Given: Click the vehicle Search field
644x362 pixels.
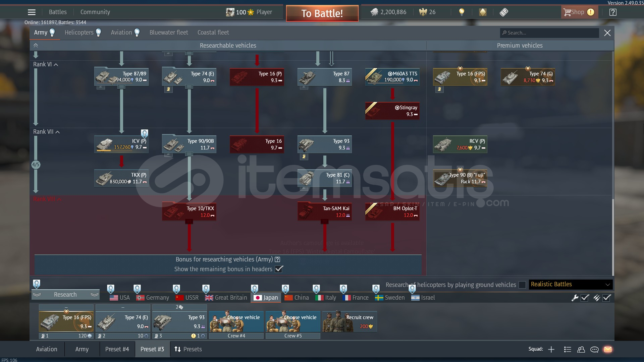Looking at the screenshot, I should [x=550, y=33].
